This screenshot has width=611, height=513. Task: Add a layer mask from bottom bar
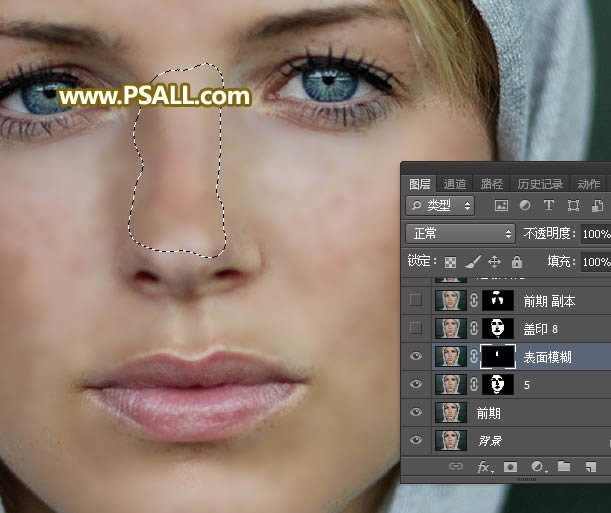point(510,467)
